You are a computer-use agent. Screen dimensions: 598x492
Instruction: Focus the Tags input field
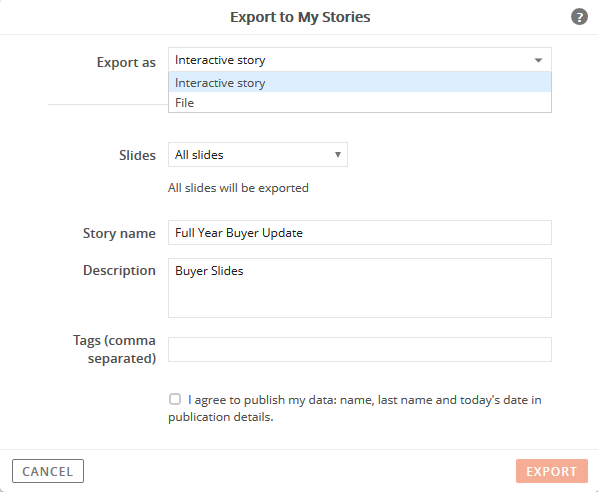[360, 349]
